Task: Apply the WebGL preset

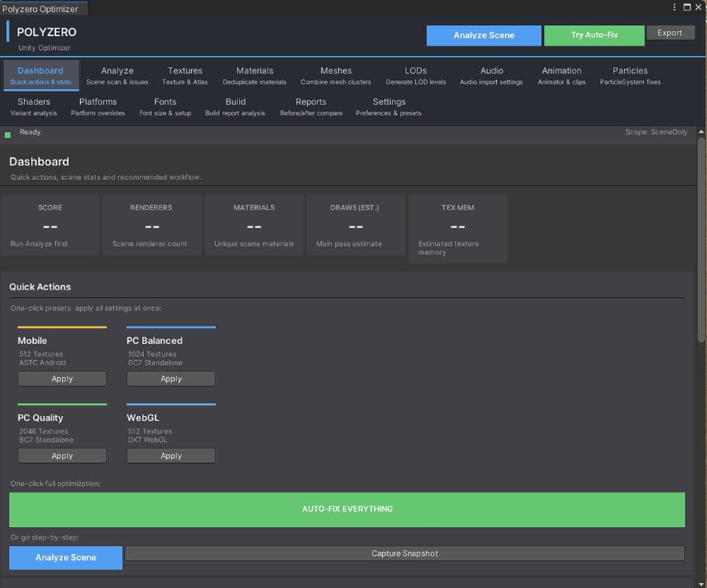Action: coord(171,456)
